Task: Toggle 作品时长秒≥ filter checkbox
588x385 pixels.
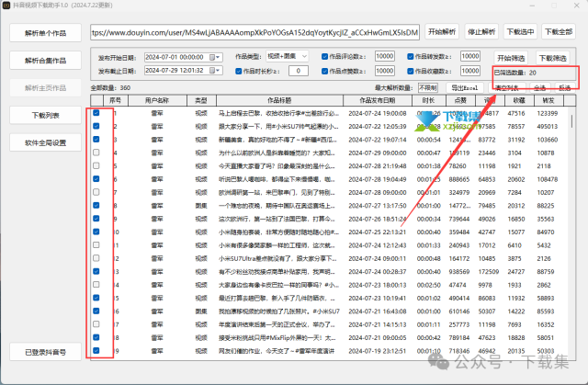Action: pyautogui.click(x=239, y=71)
